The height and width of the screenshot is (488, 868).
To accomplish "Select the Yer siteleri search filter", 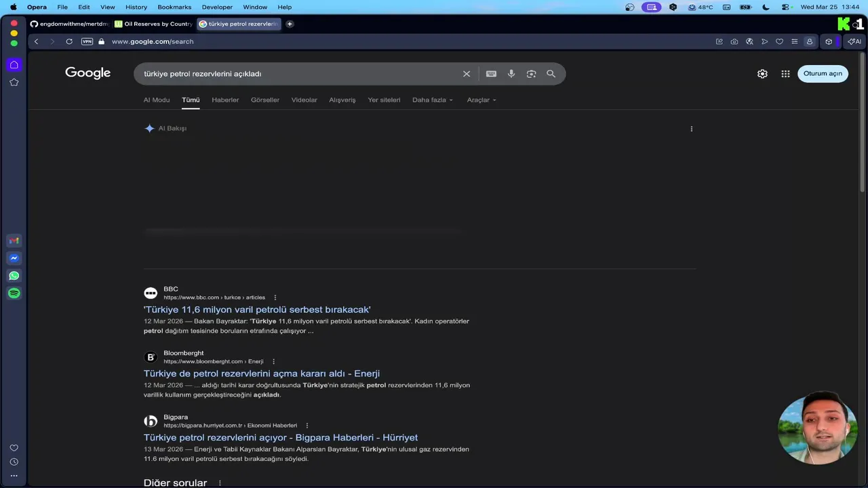I will [384, 100].
